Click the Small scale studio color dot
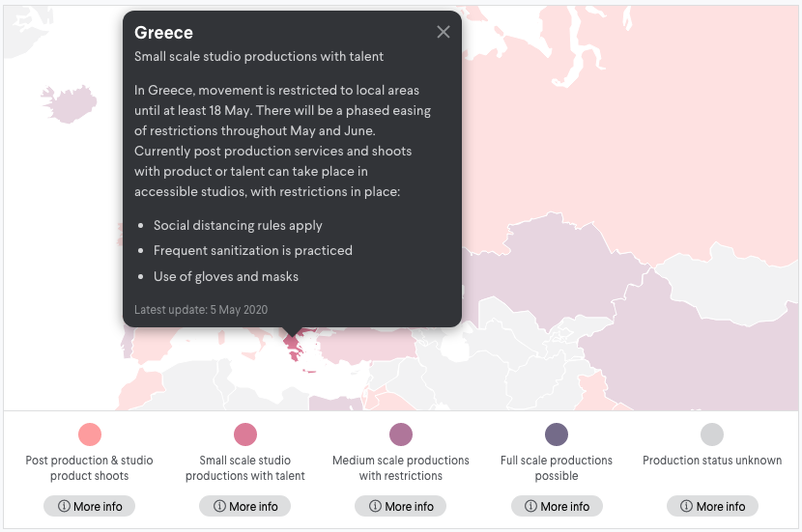Viewport: 802px width, 532px height. [x=245, y=434]
